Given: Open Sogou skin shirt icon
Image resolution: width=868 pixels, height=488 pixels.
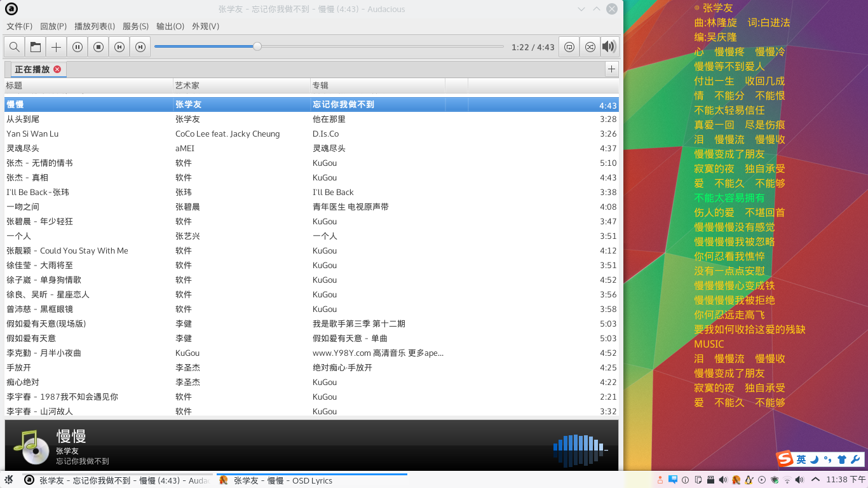Looking at the screenshot, I should click(x=842, y=459).
